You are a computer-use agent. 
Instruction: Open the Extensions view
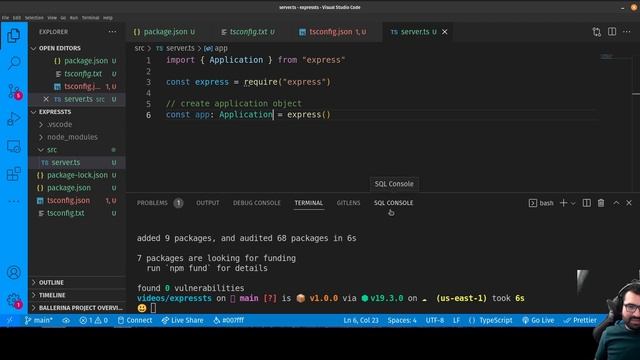[x=13, y=174]
